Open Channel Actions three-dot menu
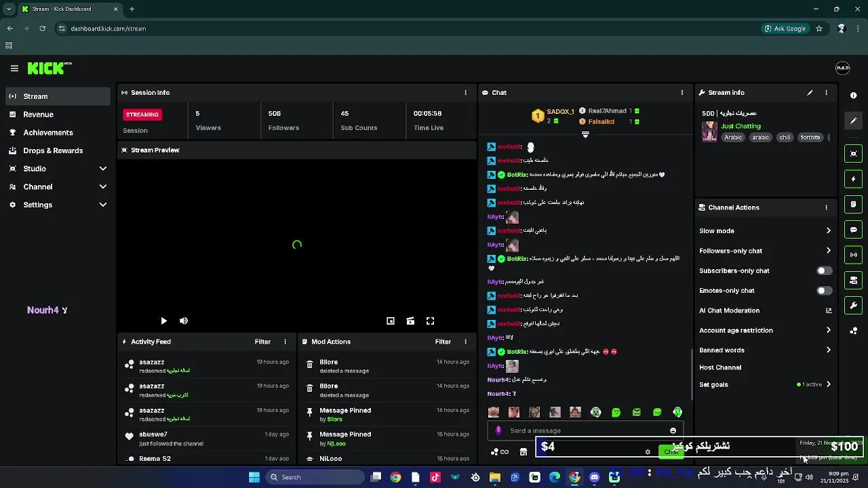Viewport: 868px width, 488px height. tap(826, 207)
